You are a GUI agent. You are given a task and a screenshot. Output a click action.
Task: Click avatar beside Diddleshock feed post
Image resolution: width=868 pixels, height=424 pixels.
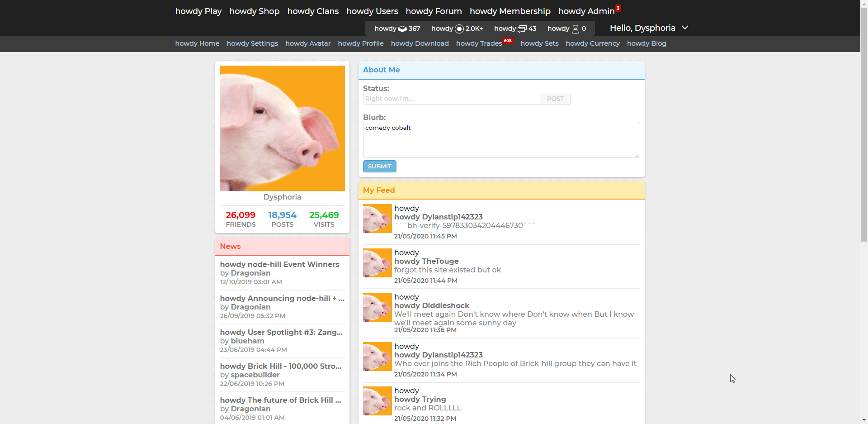pyautogui.click(x=377, y=307)
